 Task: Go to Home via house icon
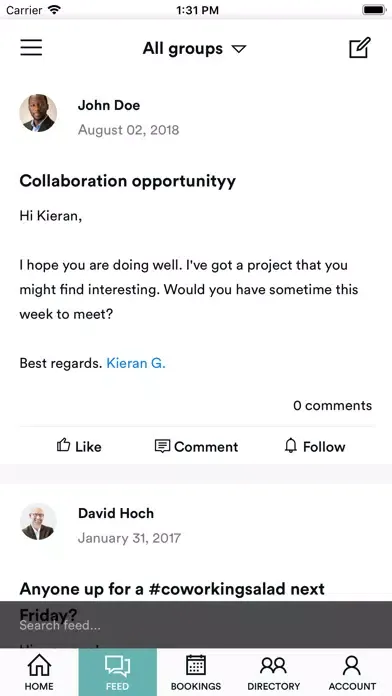(x=39, y=666)
